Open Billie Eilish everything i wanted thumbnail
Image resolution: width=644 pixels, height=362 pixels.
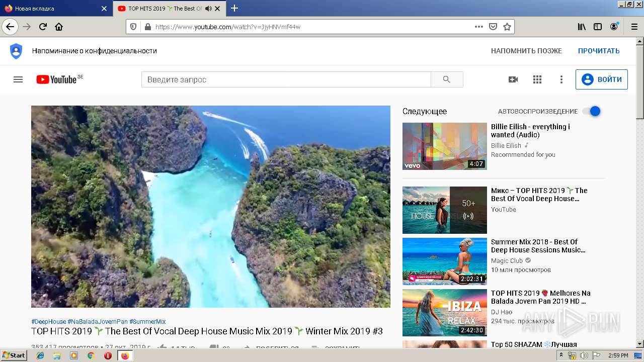(x=445, y=146)
